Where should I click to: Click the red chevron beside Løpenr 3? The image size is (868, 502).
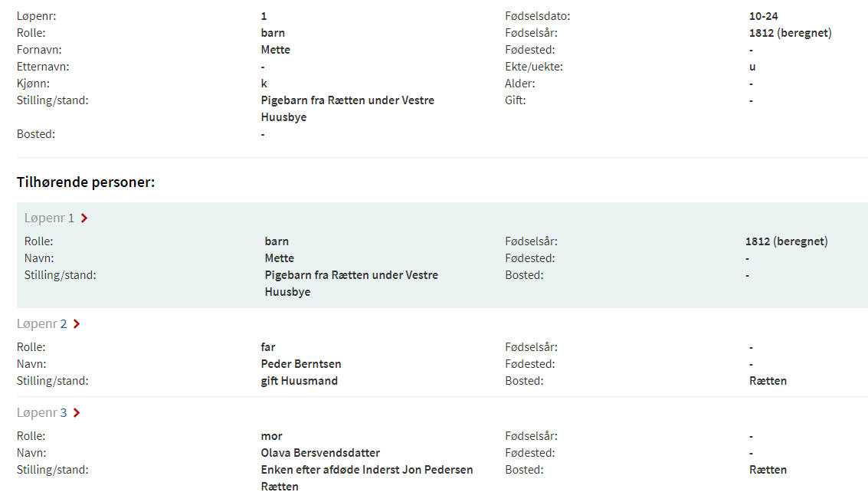77,413
